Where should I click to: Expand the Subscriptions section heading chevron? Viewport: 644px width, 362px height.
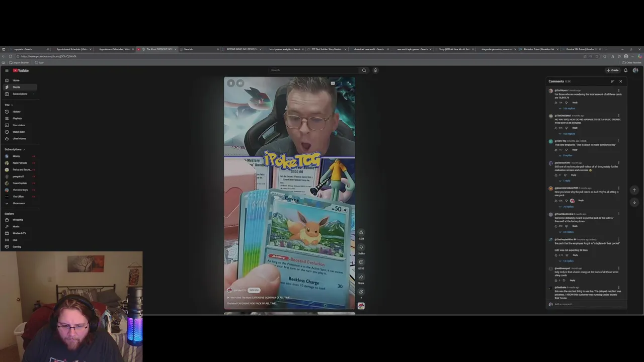[24, 149]
